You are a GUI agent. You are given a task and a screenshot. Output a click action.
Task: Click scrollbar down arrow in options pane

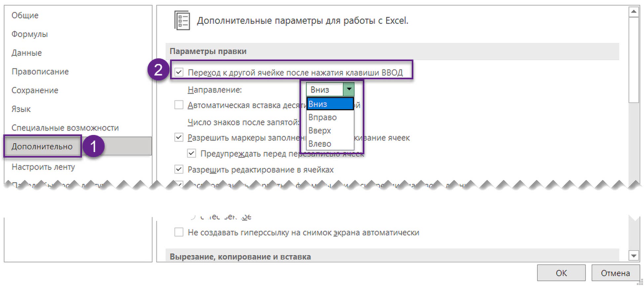click(633, 256)
